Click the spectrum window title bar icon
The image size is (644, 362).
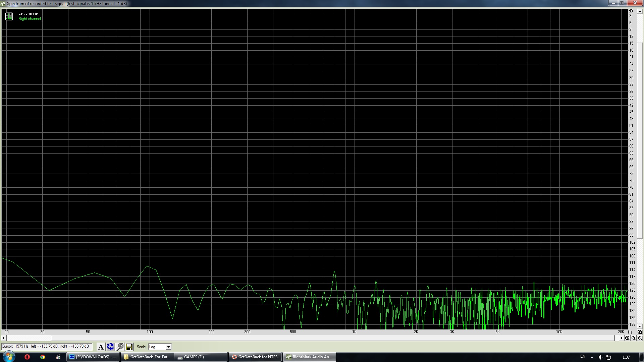click(x=3, y=3)
